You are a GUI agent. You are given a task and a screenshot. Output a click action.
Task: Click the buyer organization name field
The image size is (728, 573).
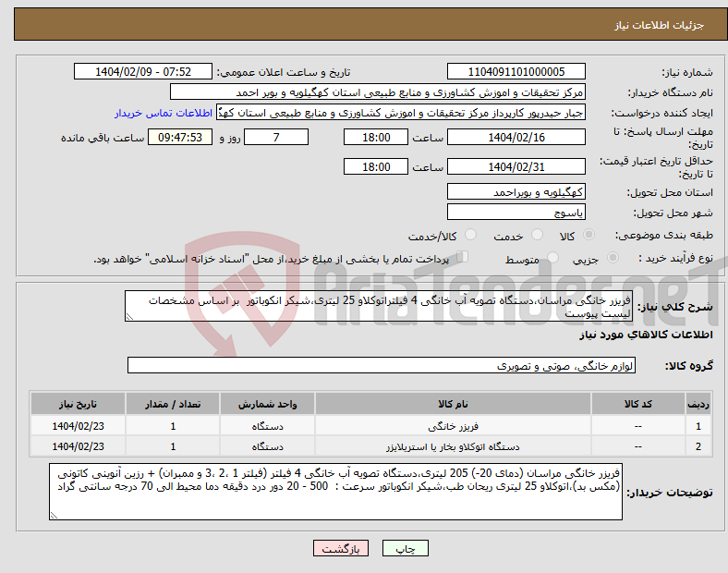coord(378,91)
